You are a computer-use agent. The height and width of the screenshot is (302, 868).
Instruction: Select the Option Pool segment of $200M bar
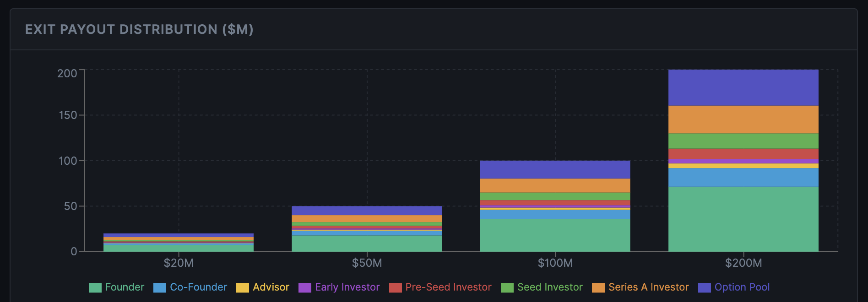click(743, 87)
